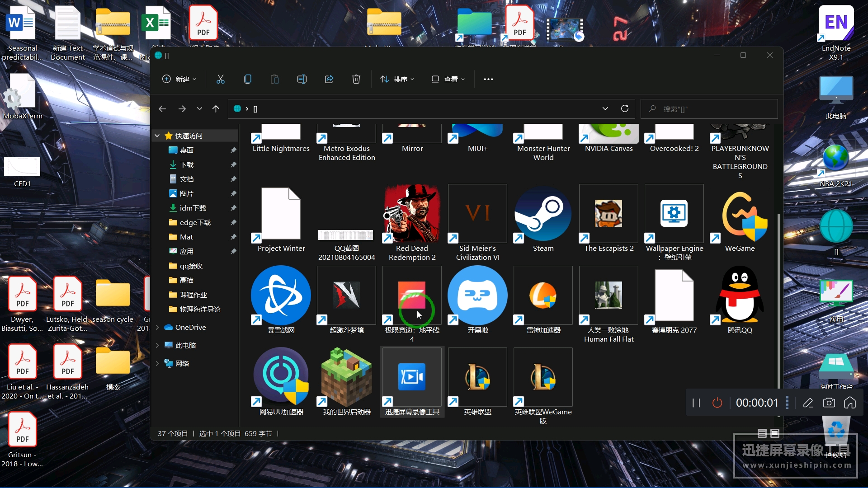Image resolution: width=868 pixels, height=488 pixels.
Task: Open the 查看 view dropdown
Action: pos(448,79)
